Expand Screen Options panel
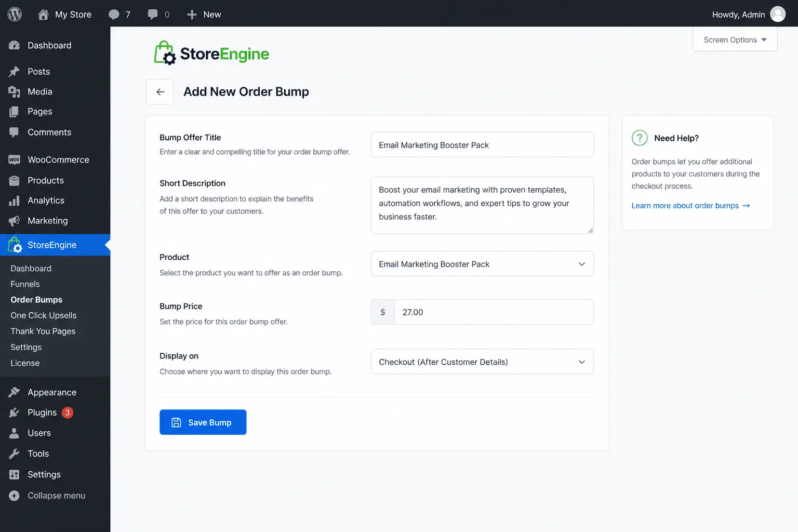798x532 pixels. (x=735, y=39)
